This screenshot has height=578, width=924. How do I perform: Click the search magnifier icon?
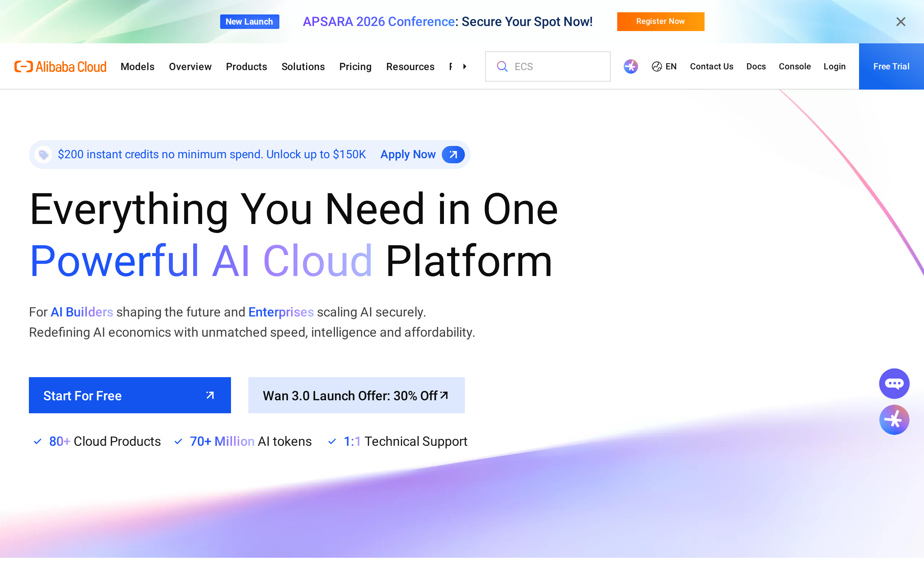(502, 66)
